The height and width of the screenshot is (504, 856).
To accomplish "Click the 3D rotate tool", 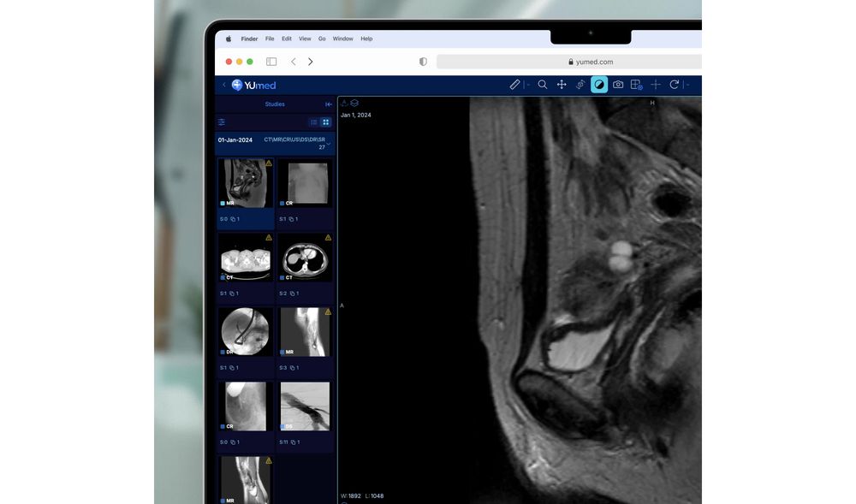I will pyautogui.click(x=580, y=85).
